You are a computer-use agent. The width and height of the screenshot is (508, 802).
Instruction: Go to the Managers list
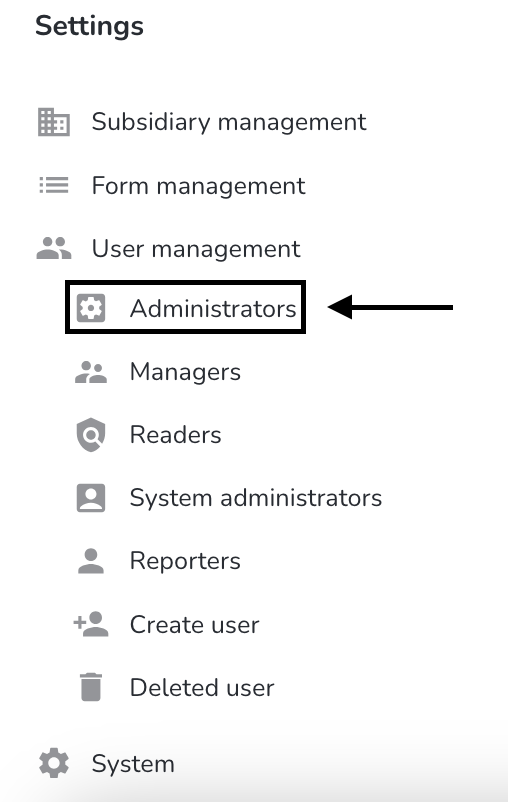[x=185, y=372]
